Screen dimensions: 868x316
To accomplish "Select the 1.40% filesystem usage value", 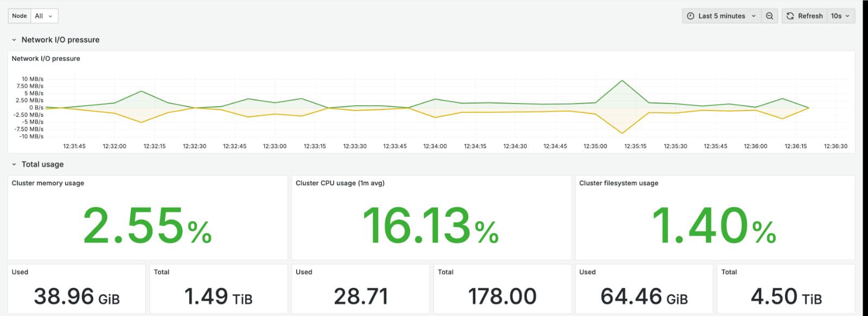I will (x=714, y=225).
